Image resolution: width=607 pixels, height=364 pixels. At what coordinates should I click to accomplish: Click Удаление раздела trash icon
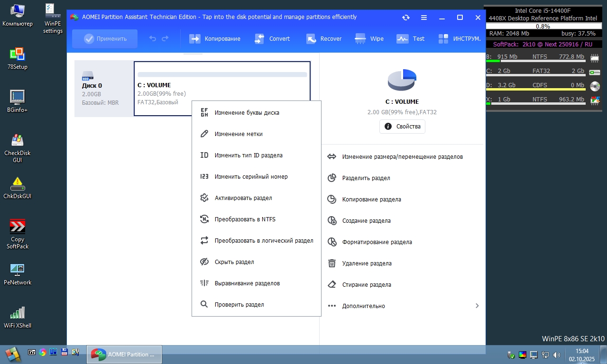coord(332,264)
